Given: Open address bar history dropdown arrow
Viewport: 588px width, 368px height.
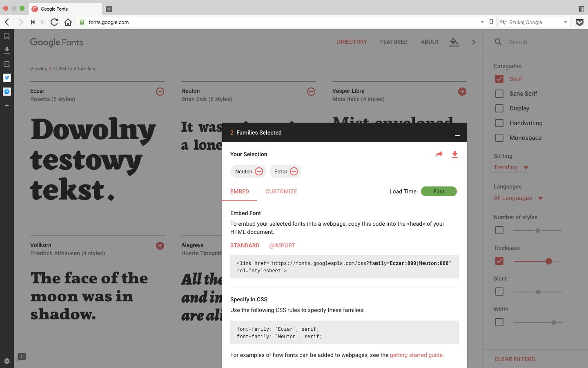Looking at the screenshot, I should (x=482, y=22).
